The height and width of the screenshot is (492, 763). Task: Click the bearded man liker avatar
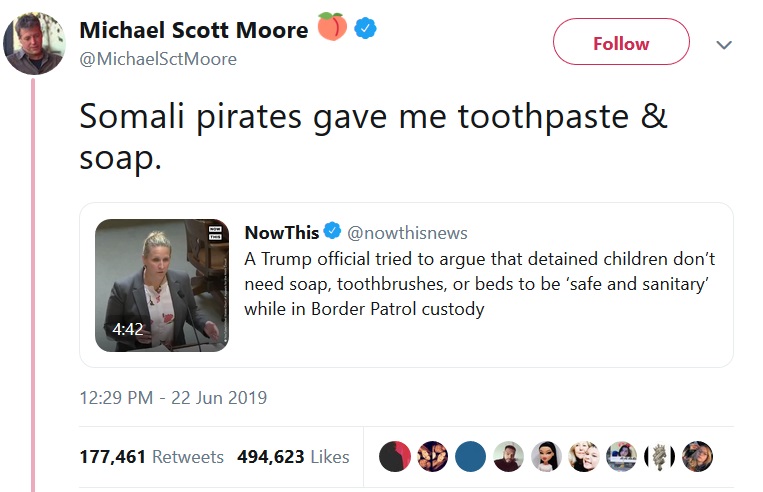click(508, 456)
